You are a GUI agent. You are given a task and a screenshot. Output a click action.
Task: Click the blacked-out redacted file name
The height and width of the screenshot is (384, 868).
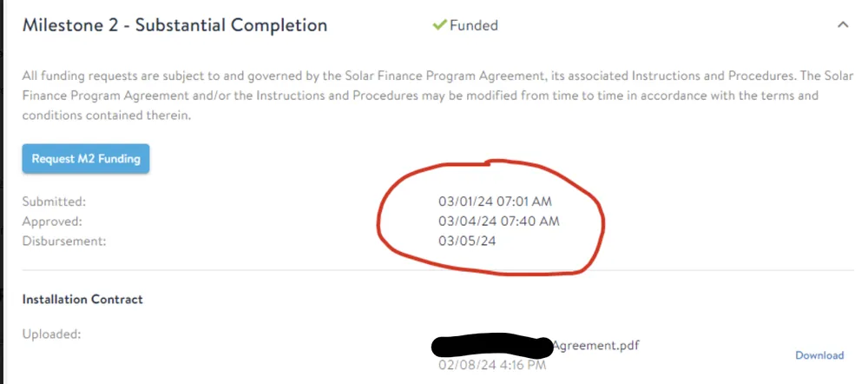[491, 347]
